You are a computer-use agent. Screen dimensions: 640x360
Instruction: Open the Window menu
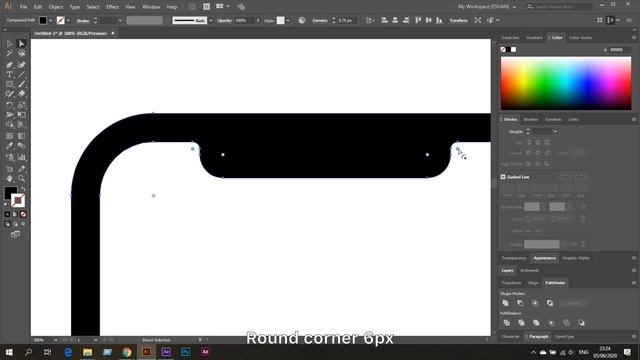coord(151,7)
